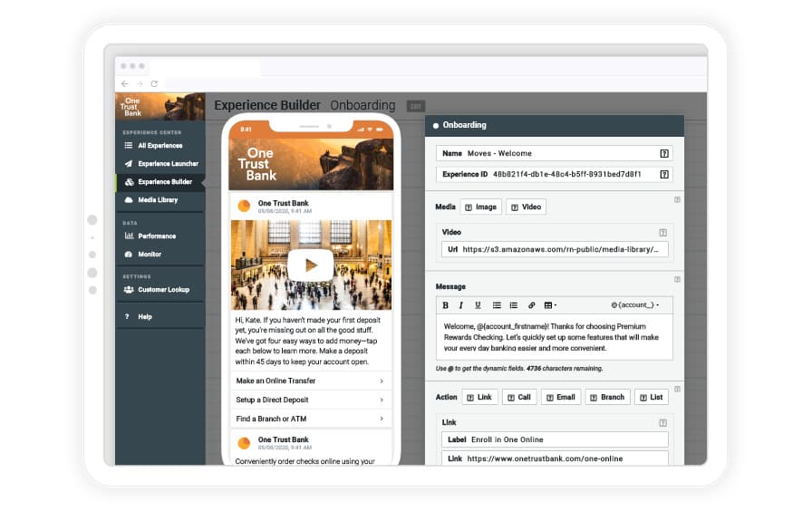Edit the Link URL field
812x511 pixels.
555,458
